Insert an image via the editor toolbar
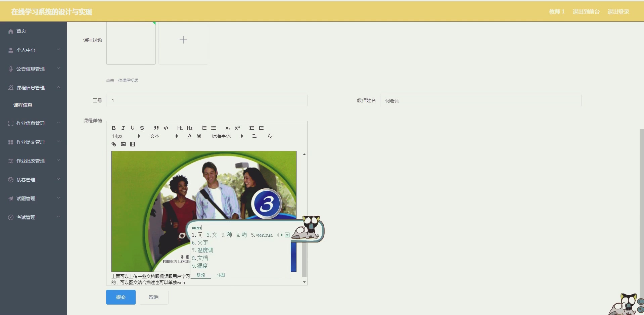This screenshot has height=315, width=644. pyautogui.click(x=123, y=144)
